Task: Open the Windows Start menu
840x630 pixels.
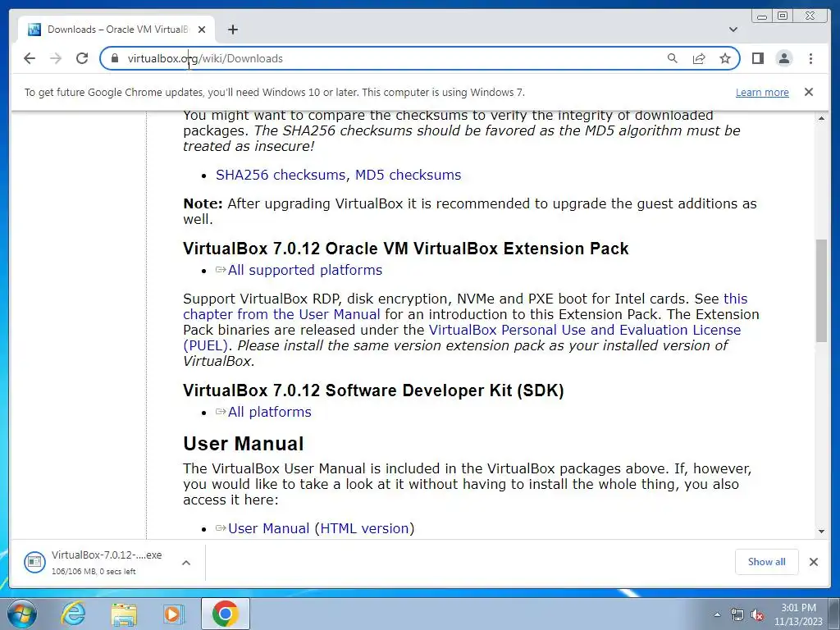Action: point(21,614)
